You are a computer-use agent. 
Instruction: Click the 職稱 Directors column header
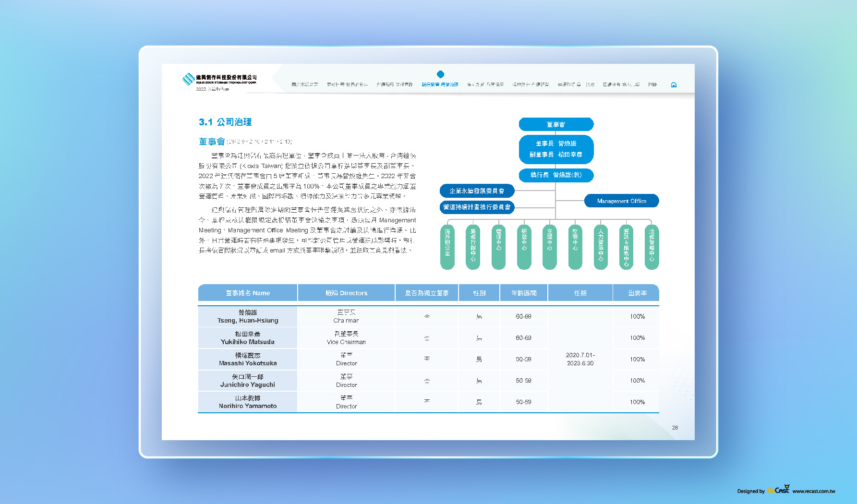pyautogui.click(x=346, y=293)
